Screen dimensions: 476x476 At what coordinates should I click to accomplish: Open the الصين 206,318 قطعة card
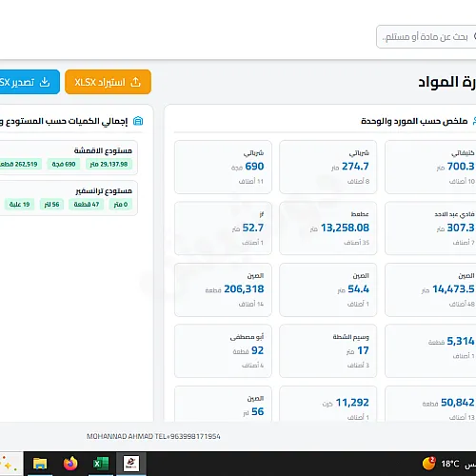coord(223,289)
